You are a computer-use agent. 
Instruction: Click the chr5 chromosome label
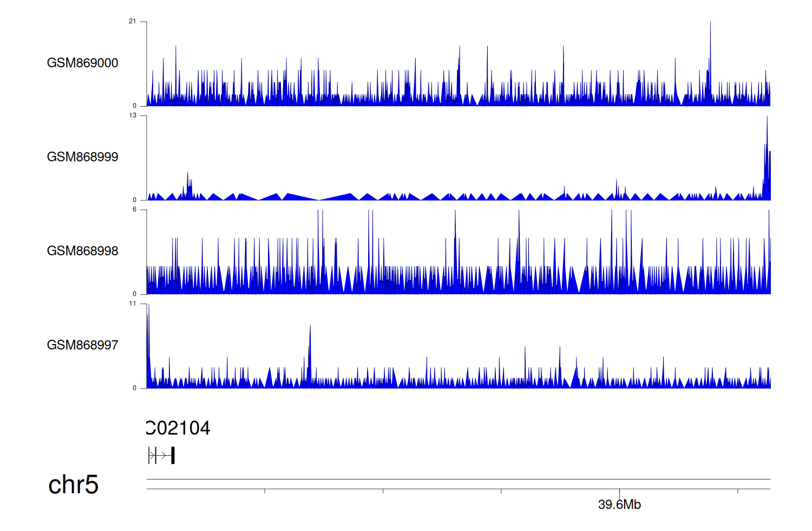pos(73,484)
